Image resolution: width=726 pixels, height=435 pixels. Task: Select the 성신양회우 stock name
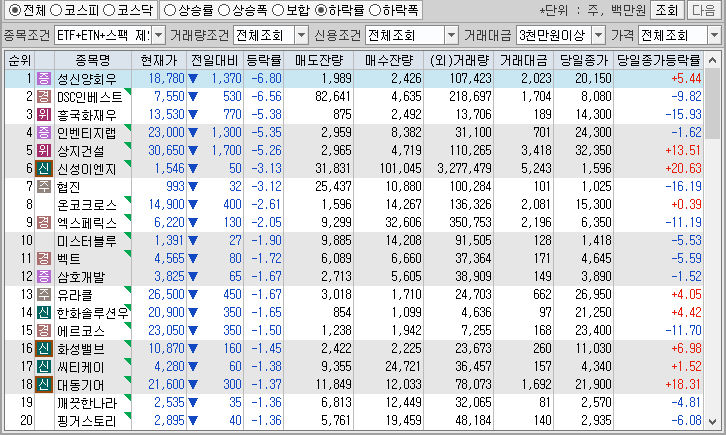pos(87,79)
